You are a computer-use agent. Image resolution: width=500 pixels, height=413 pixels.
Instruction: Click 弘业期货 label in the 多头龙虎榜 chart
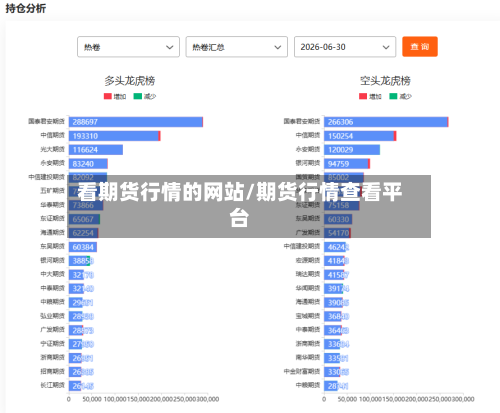52,316
